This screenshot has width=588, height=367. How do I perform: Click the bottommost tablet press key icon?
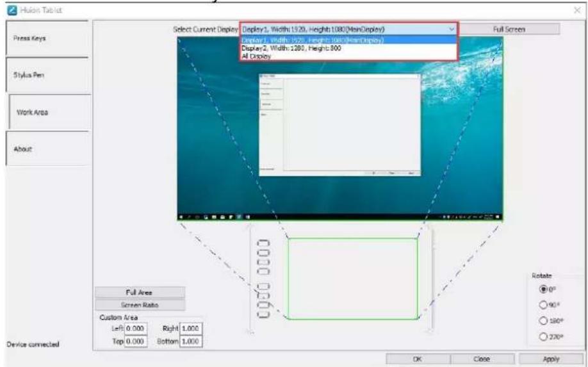coord(263,314)
